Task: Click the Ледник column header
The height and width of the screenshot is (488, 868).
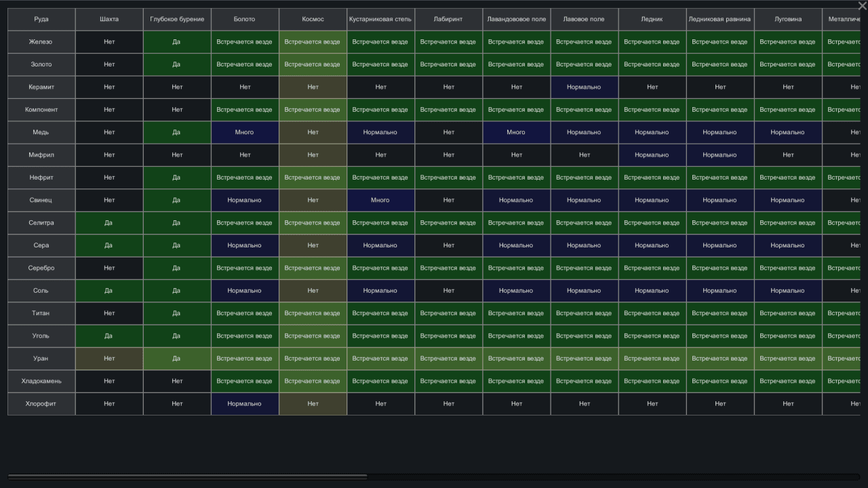Action: 652,19
